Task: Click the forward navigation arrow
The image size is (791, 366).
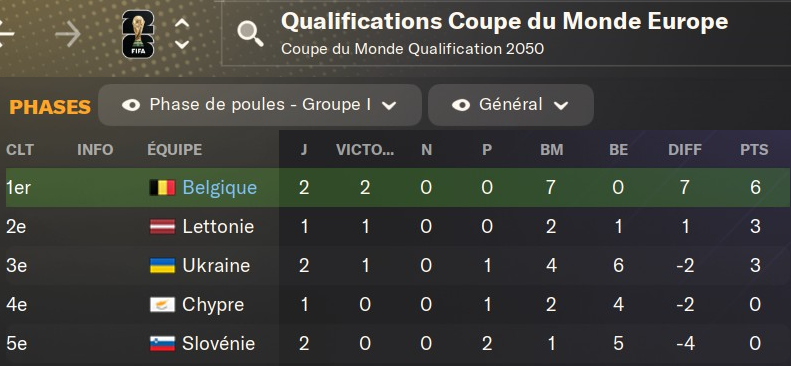Action: point(68,34)
